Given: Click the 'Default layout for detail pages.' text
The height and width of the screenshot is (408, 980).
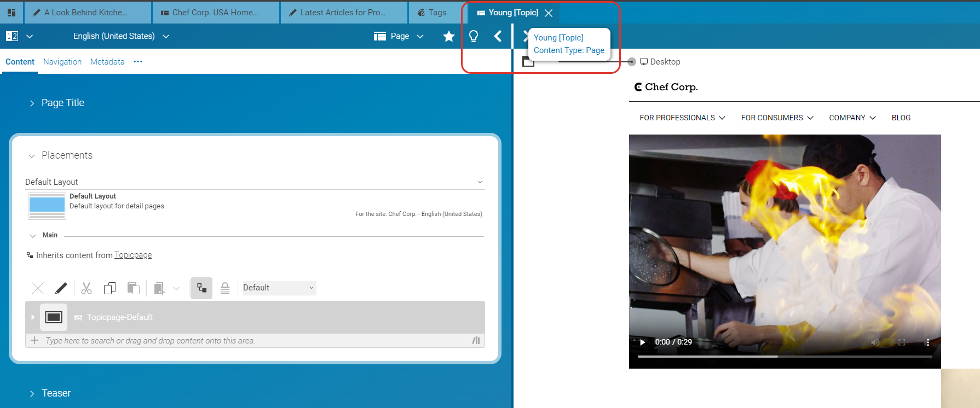Looking at the screenshot, I should pyautogui.click(x=118, y=206).
